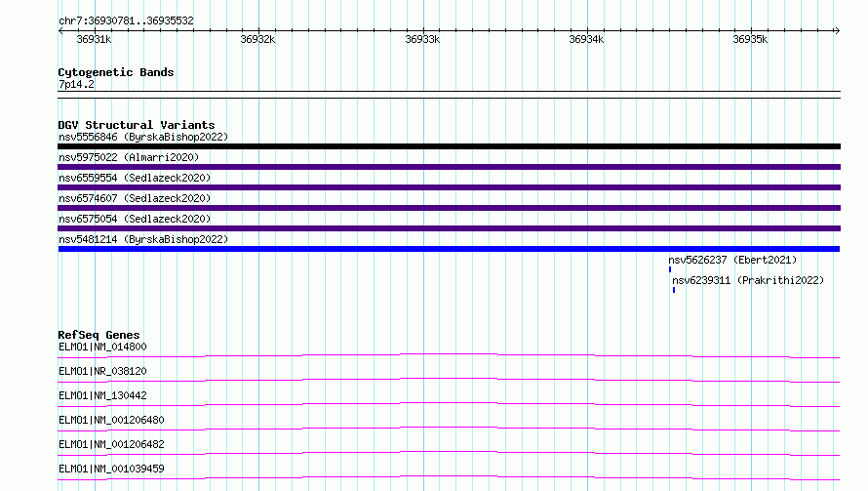Click the black nsv5556846 variant bar
Image resolution: width=868 pixels, height=491 pixels.
click(449, 146)
